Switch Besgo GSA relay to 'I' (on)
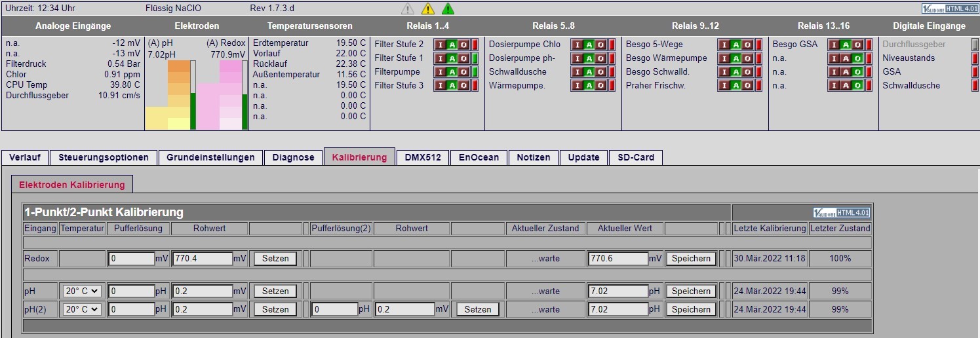The image size is (980, 338). tap(834, 45)
